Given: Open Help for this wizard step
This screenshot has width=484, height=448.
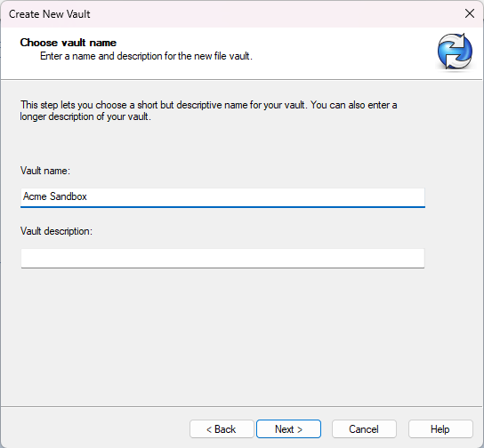Looking at the screenshot, I should point(440,428).
